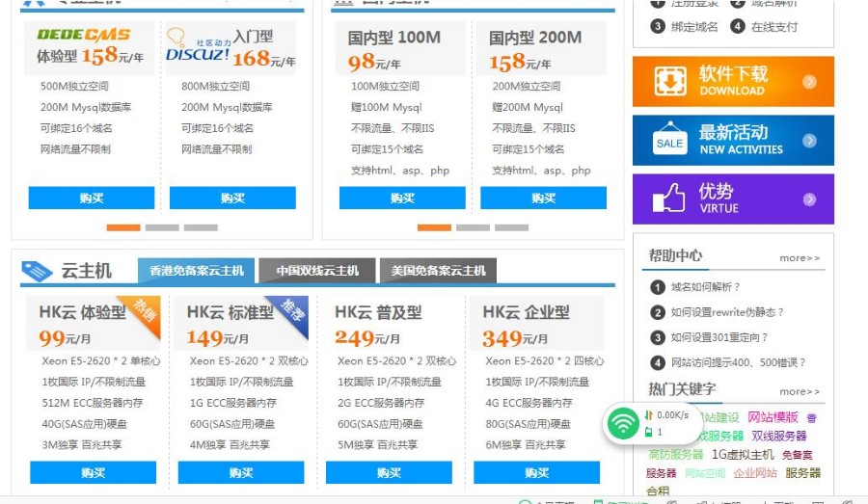Buy the 国内型 100M hosting plan

tap(402, 198)
